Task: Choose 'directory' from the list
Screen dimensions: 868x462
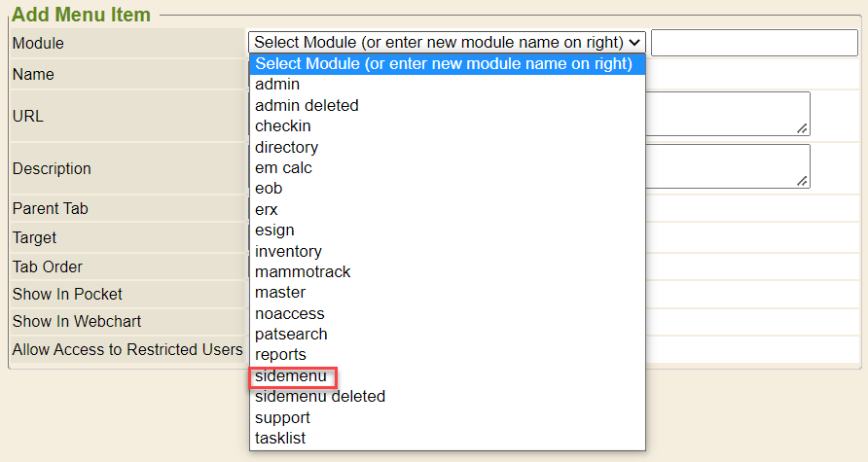Action: (x=286, y=147)
